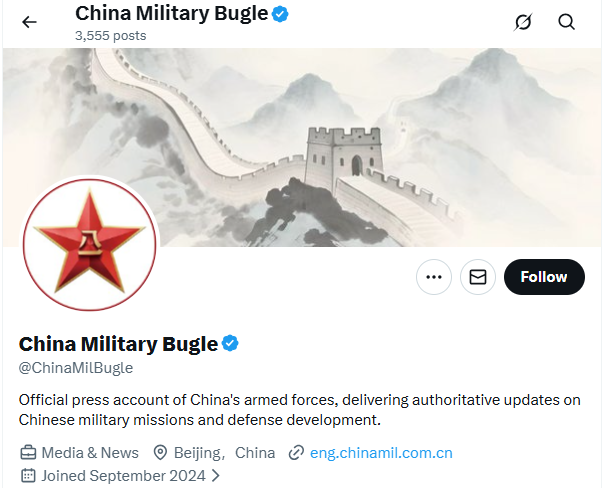The image size is (607, 488).
Task: Click the @ChinaMilBugle handle
Action: coord(76,368)
